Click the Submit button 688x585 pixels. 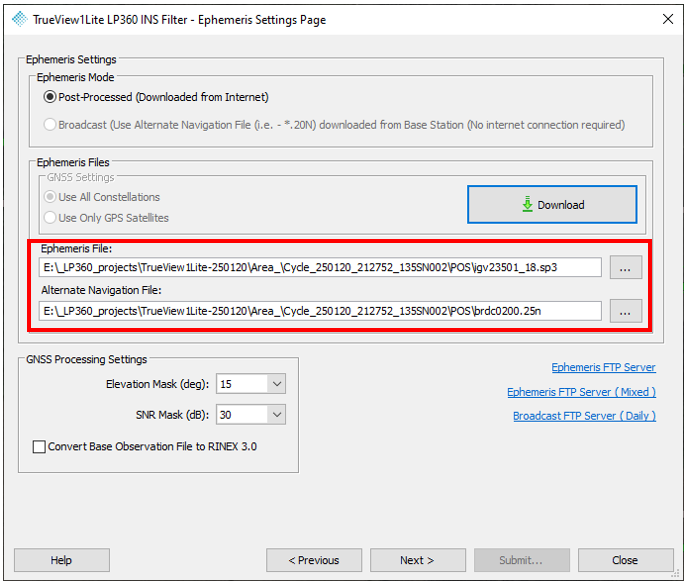click(x=521, y=560)
